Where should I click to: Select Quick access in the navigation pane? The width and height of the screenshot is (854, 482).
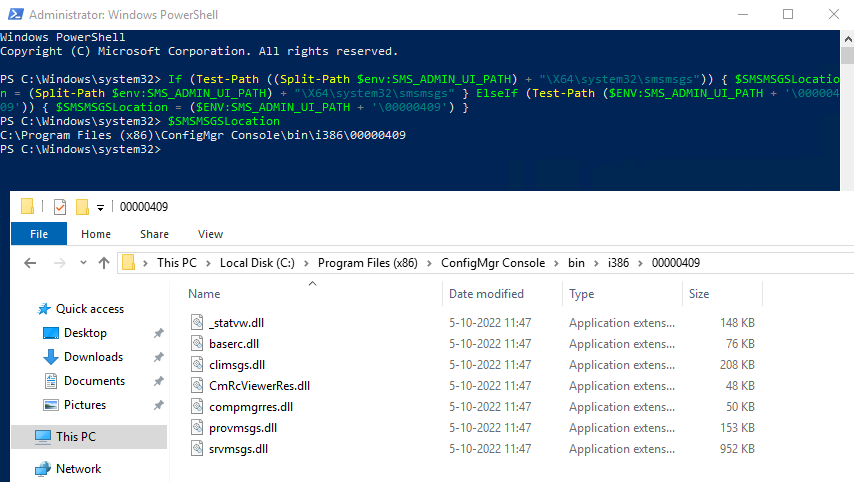pos(90,309)
